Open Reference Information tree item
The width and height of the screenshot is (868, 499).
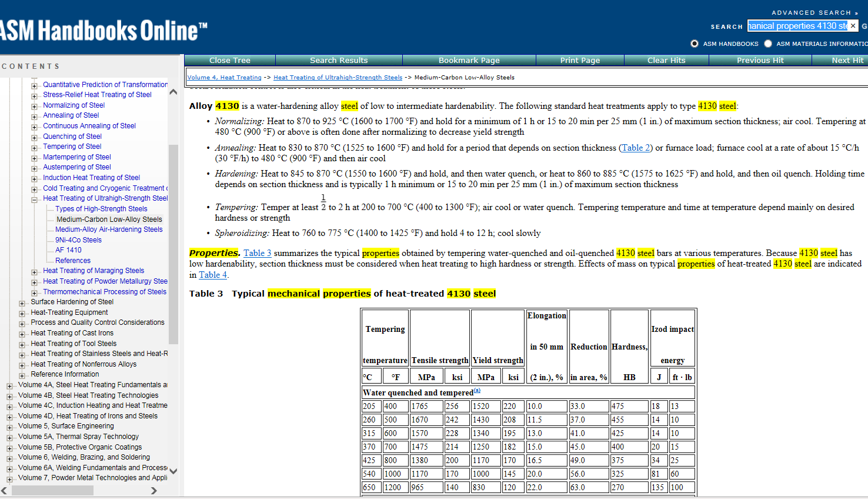pyautogui.click(x=65, y=374)
